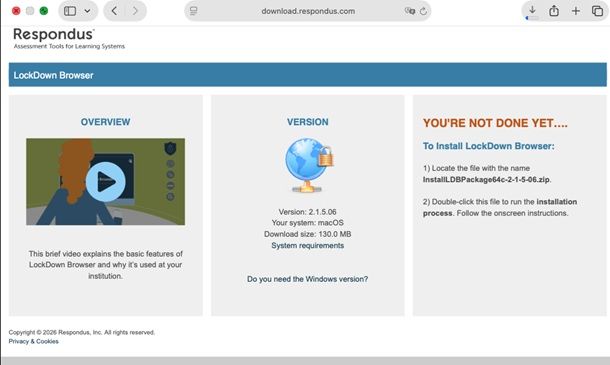Click the translate icon in address bar
This screenshot has width=610, height=365.
410,11
